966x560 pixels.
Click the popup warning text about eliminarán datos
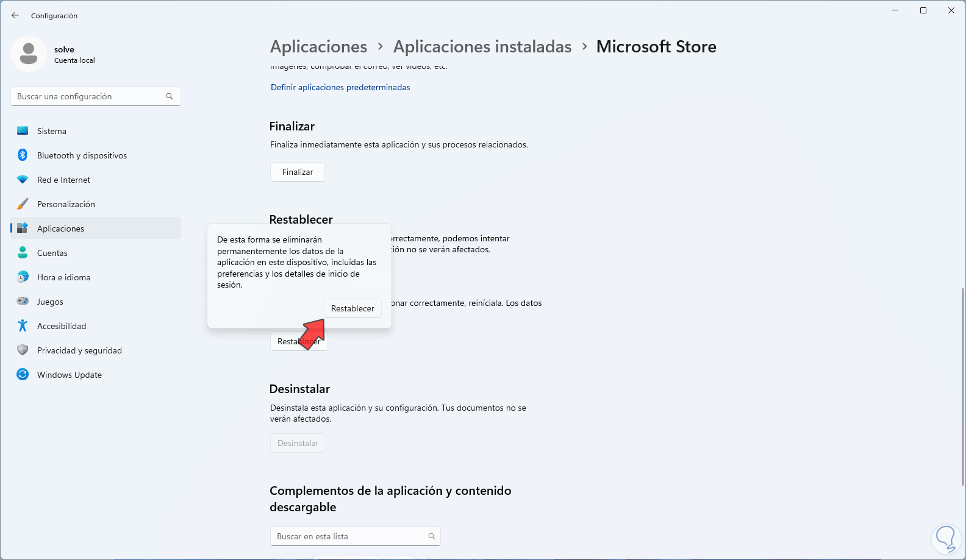tap(297, 262)
